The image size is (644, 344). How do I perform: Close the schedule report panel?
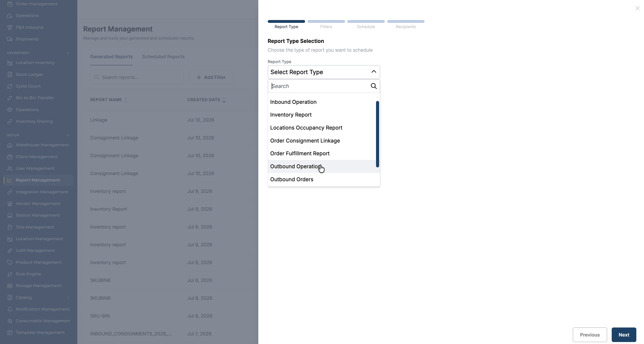coord(637,8)
